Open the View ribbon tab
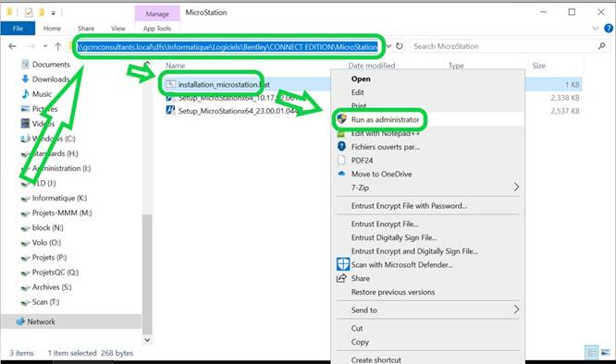The width and height of the screenshot is (616, 364). (117, 29)
